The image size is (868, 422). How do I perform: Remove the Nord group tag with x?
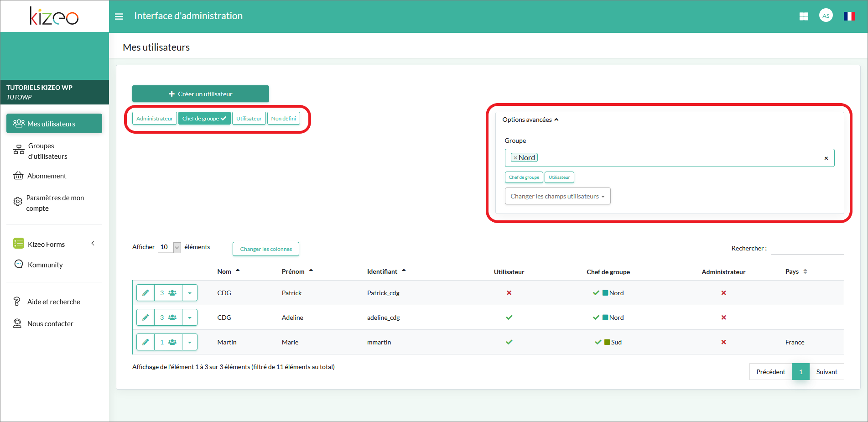(515, 158)
